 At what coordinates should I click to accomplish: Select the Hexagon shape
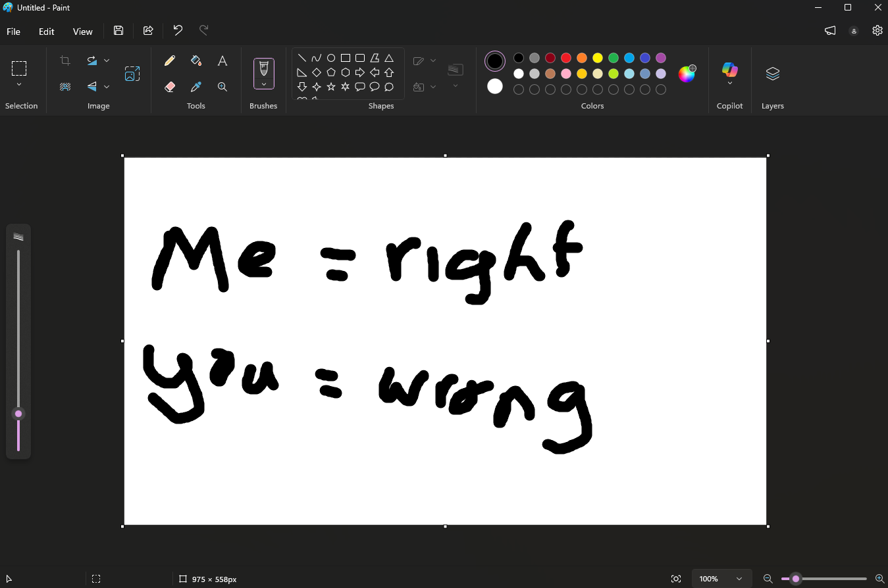click(346, 72)
